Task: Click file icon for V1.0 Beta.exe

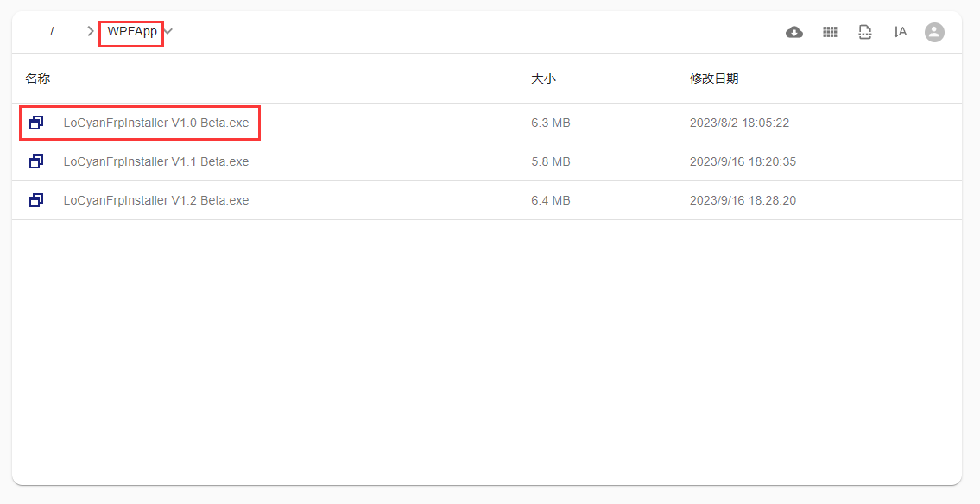Action: click(36, 123)
